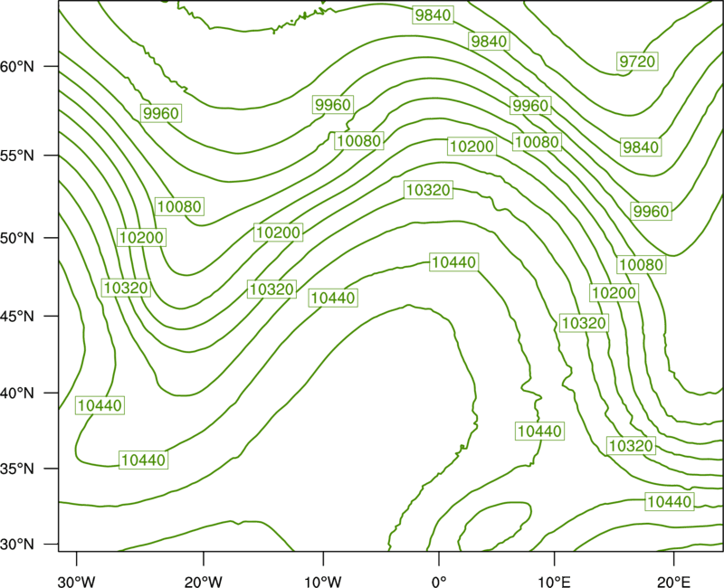
Task: Click the 50°N latitude axis label
Action: coord(17,238)
